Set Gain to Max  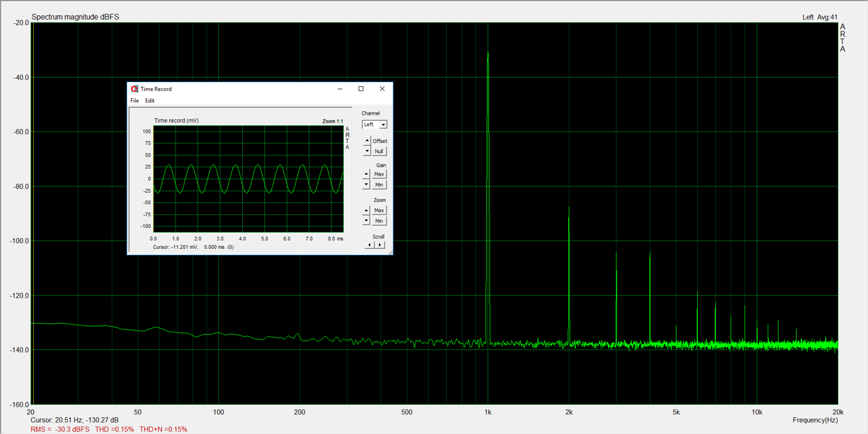pos(379,174)
